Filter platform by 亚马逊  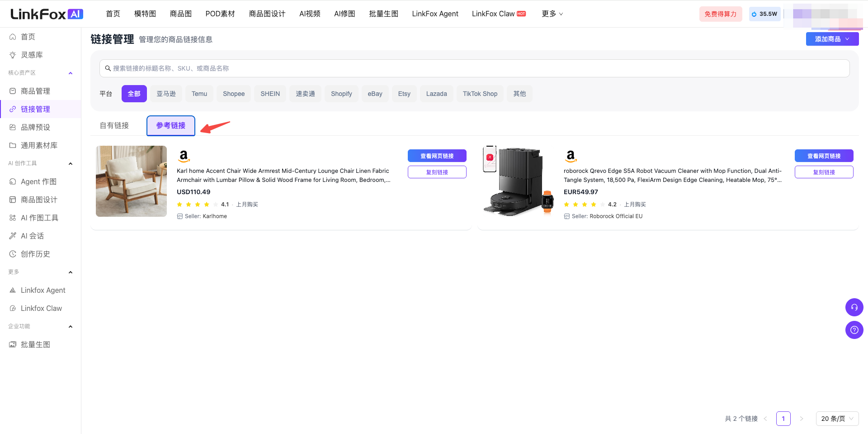pyautogui.click(x=166, y=94)
